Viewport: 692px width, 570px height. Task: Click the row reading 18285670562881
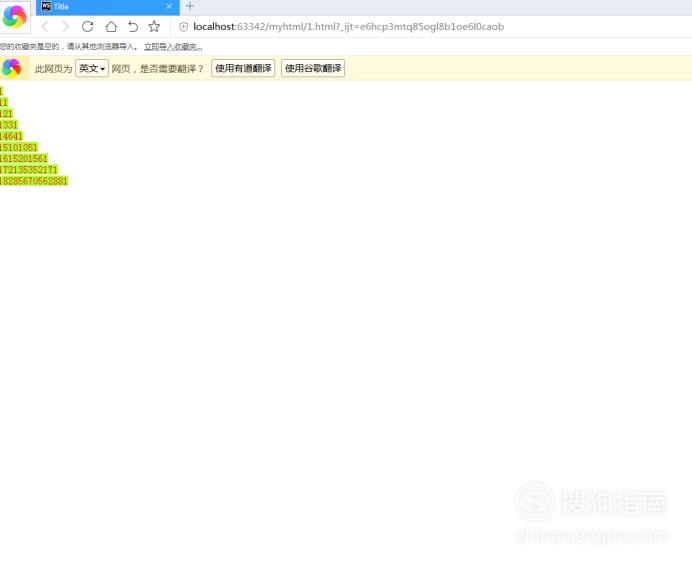point(34,181)
